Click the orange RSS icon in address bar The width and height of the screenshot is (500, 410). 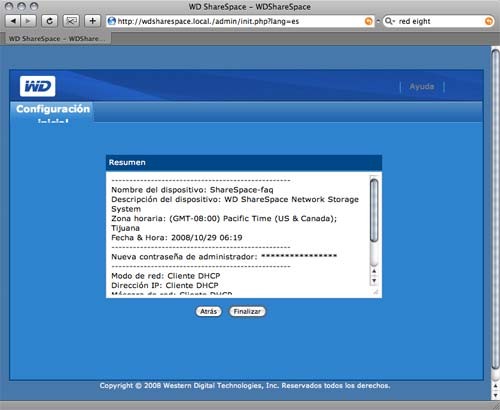369,21
